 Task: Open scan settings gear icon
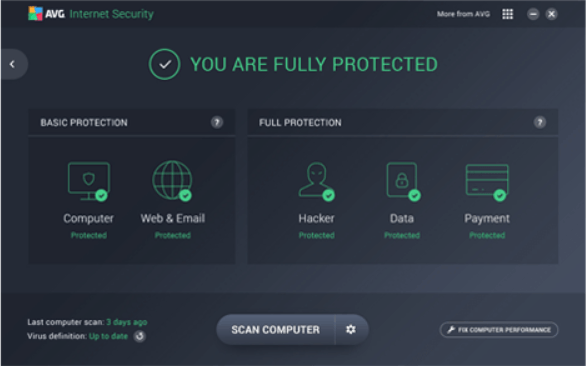click(x=351, y=329)
